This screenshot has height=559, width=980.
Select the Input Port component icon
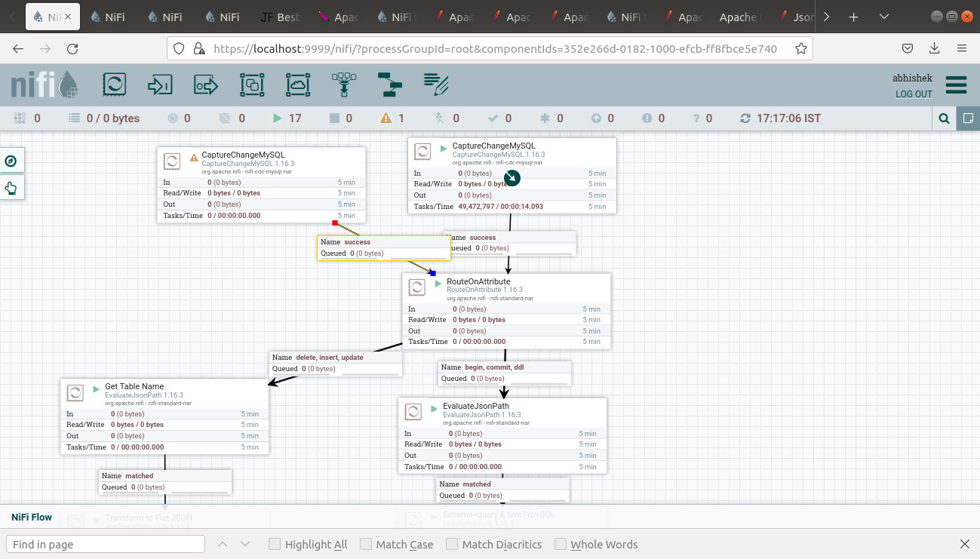[160, 84]
